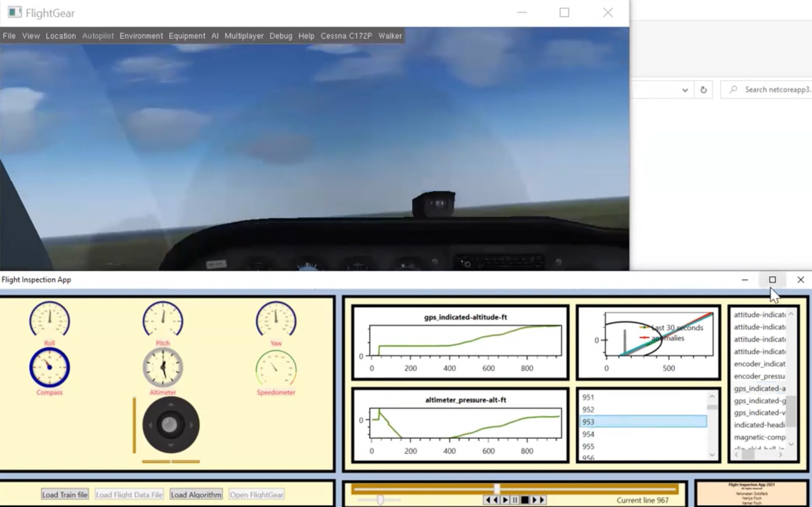The height and width of the screenshot is (507, 812).
Task: Click the Current line 967 label
Action: [642, 500]
